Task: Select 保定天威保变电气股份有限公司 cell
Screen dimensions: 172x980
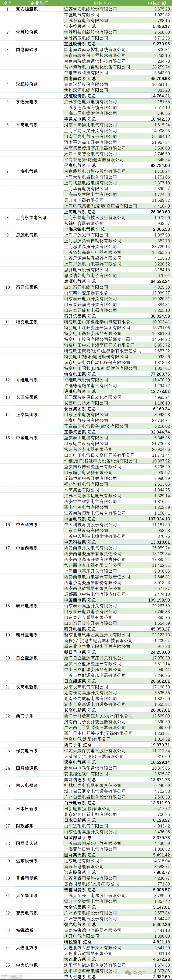Action: click(95, 751)
